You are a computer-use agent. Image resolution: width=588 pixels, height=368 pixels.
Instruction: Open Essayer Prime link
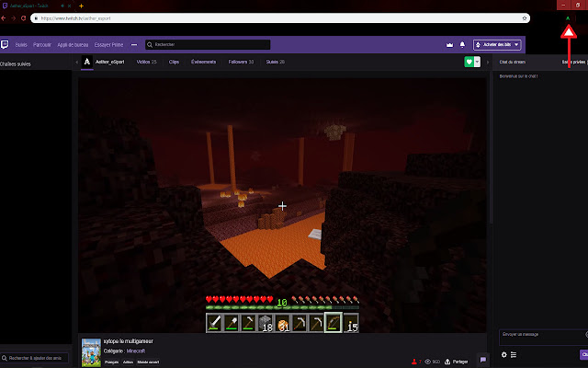pyautogui.click(x=108, y=45)
